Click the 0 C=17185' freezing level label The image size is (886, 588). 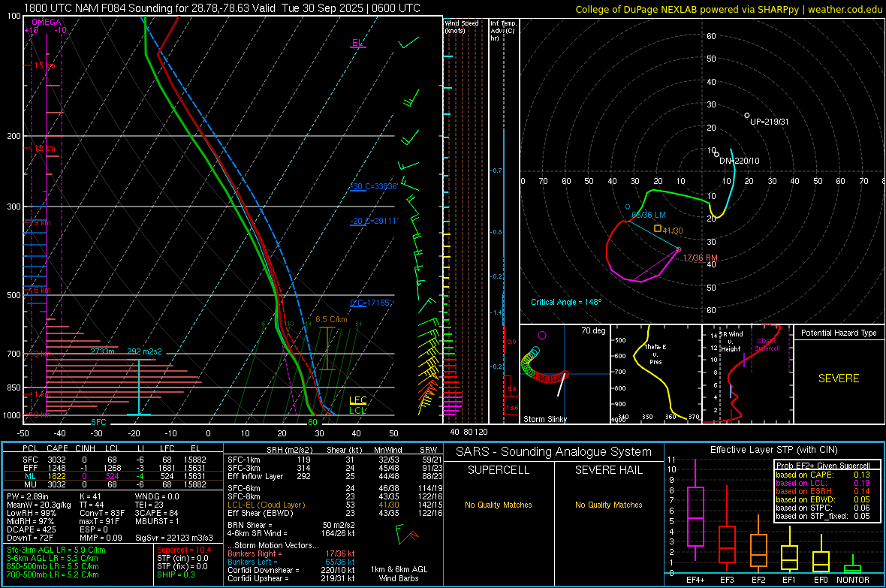click(371, 303)
